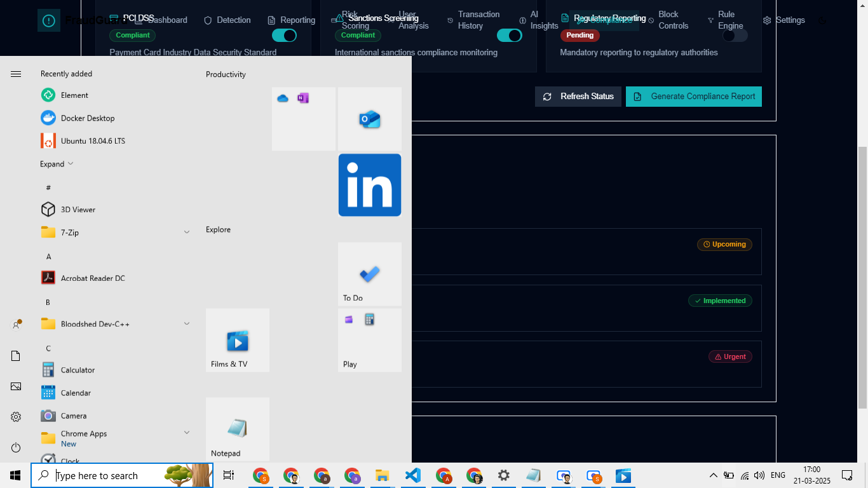
Task: Open File Explorer from taskbar
Action: click(x=382, y=475)
